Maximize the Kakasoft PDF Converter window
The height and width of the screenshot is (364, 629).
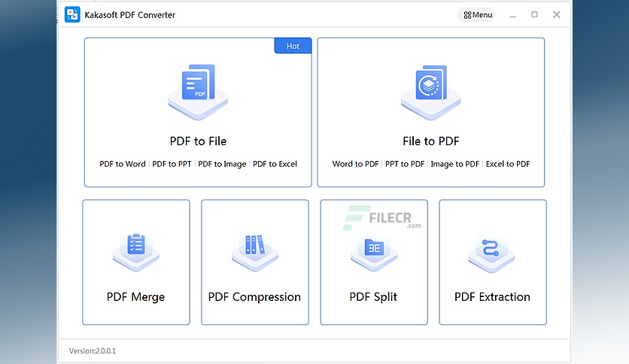[x=534, y=14]
